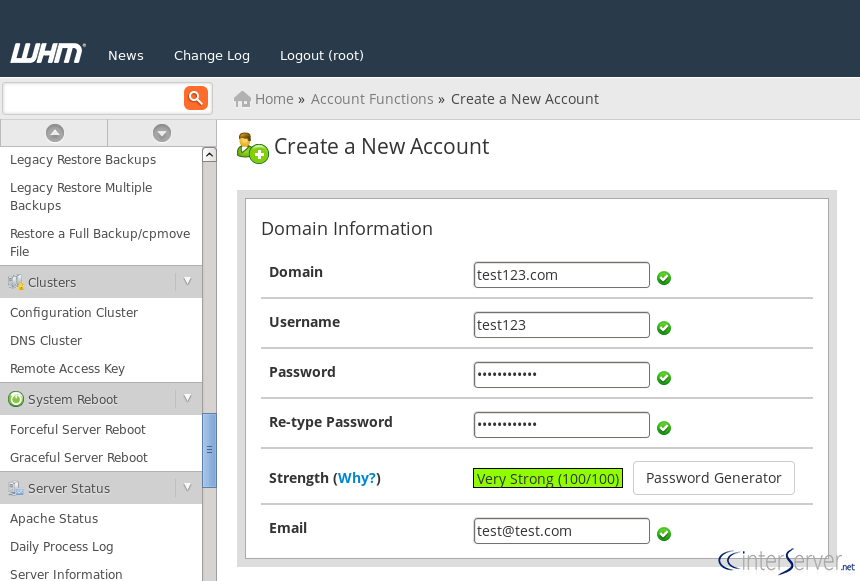
Task: Click Logout (root)
Action: tap(322, 55)
